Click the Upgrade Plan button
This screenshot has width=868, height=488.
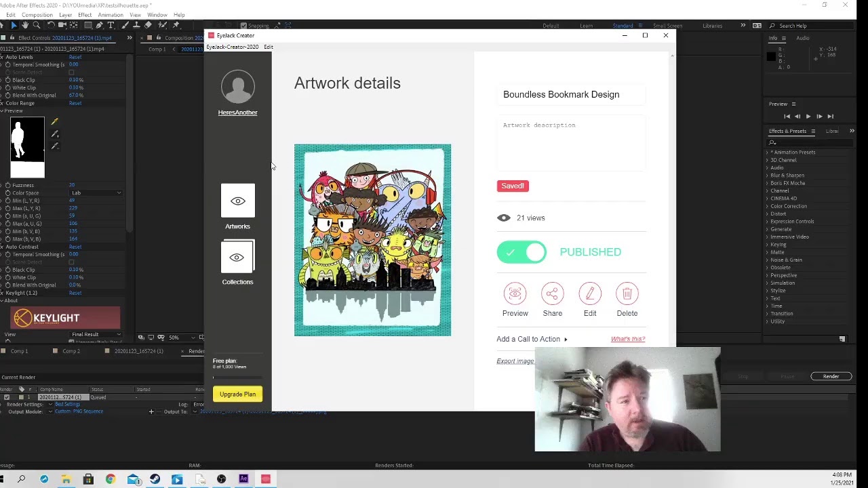coord(237,394)
